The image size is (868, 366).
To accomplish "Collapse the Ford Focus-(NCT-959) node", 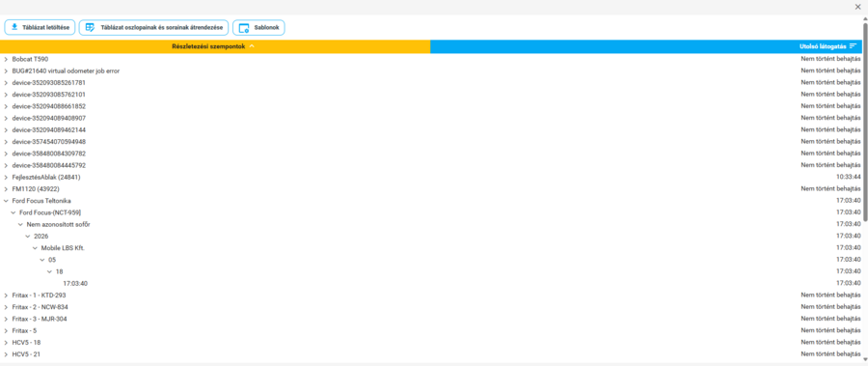I will click(14, 212).
